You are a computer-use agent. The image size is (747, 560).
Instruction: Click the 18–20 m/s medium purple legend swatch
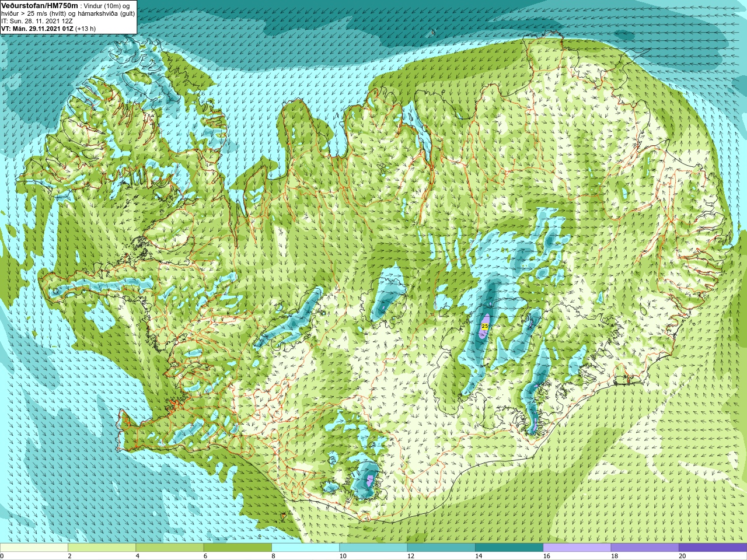coord(644,548)
